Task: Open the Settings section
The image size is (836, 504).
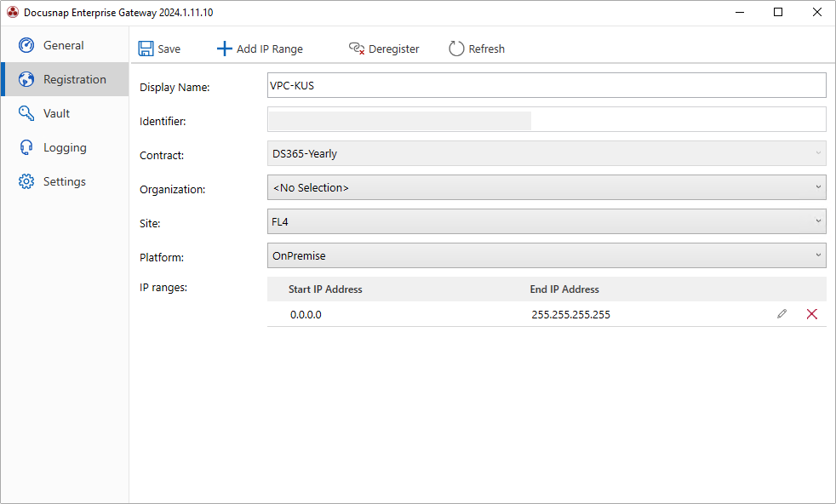Action: coord(64,182)
